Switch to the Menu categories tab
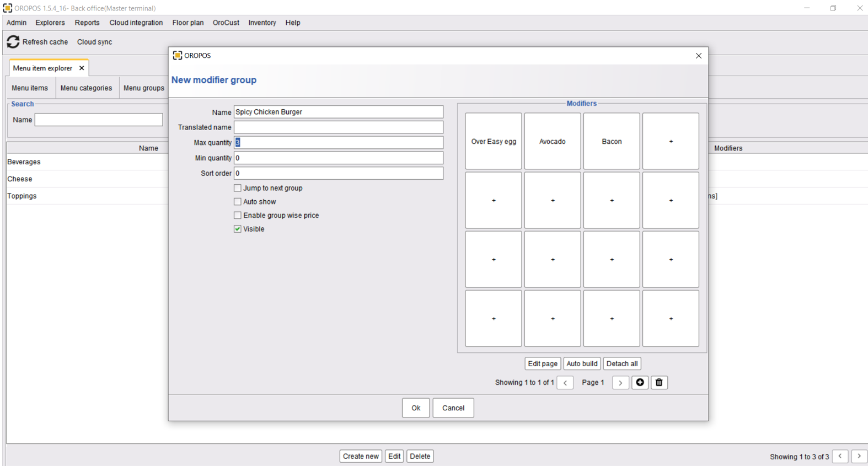 pos(86,88)
